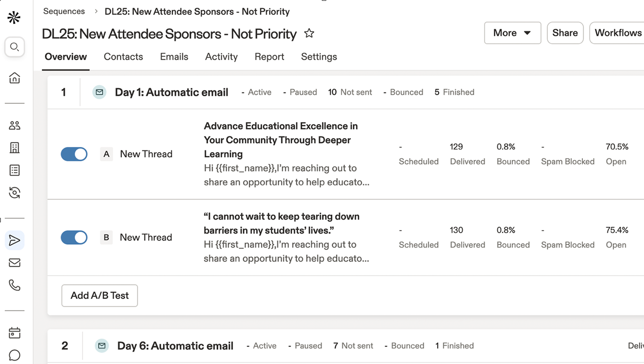Click the Share button

pyautogui.click(x=565, y=33)
